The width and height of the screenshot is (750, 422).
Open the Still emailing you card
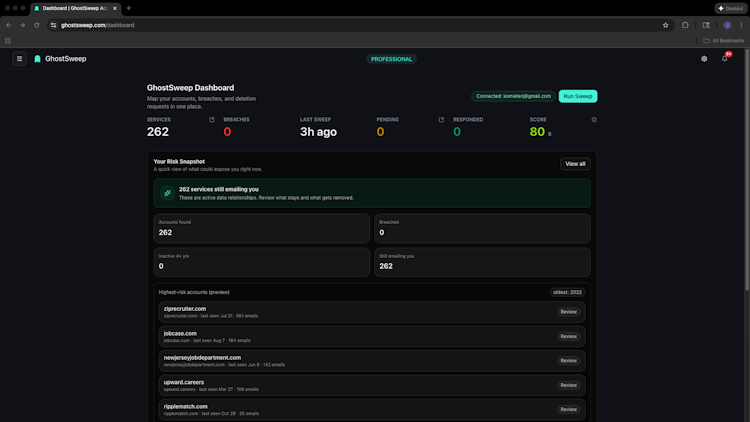click(482, 262)
